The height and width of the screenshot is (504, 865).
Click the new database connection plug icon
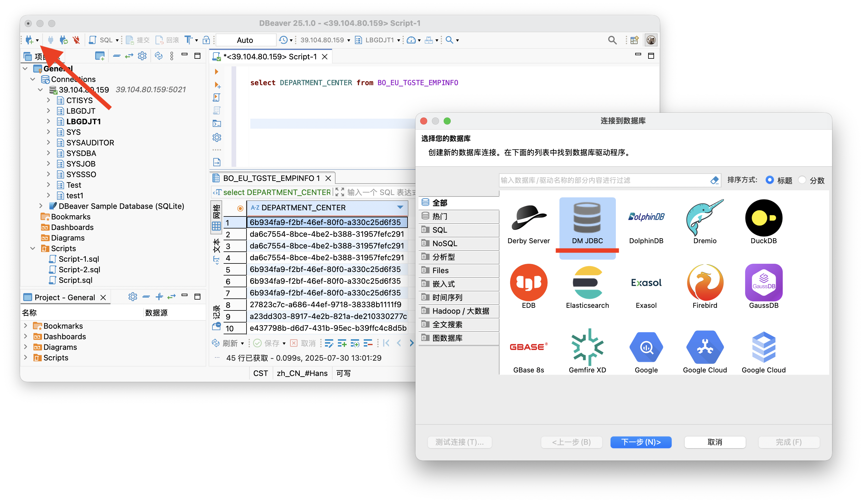click(x=29, y=40)
